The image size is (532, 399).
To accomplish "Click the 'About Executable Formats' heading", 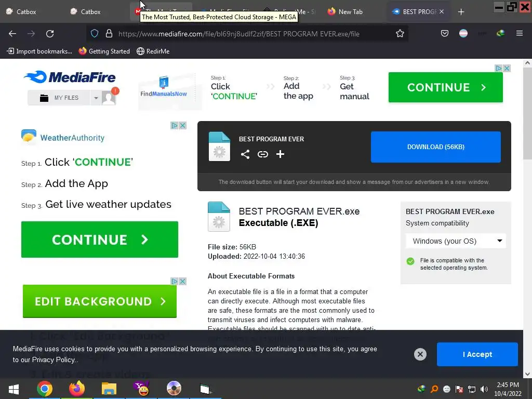I will (251, 276).
